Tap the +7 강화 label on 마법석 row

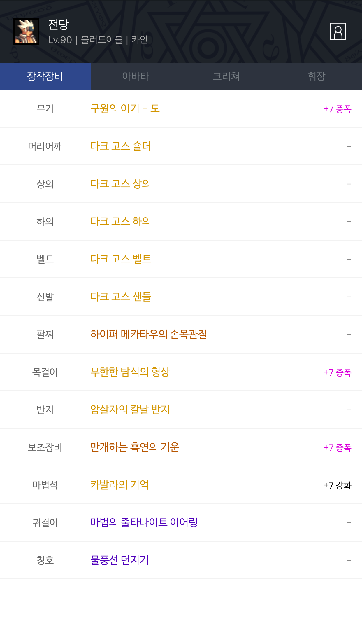338,485
